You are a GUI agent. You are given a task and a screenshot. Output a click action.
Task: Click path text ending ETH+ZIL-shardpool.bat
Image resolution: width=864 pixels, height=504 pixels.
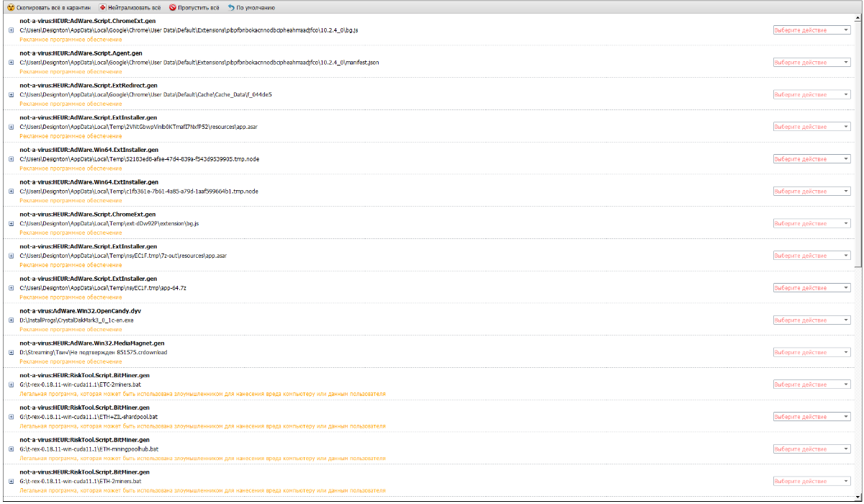(89, 417)
